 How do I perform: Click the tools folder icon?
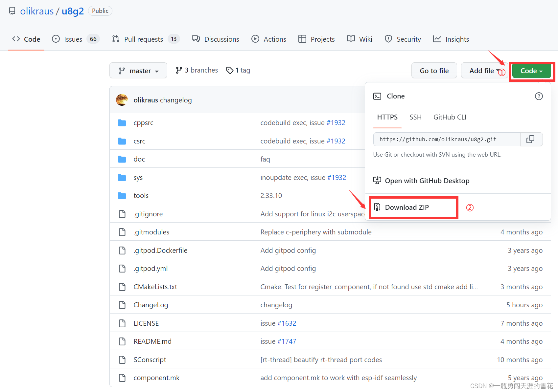[122, 196]
